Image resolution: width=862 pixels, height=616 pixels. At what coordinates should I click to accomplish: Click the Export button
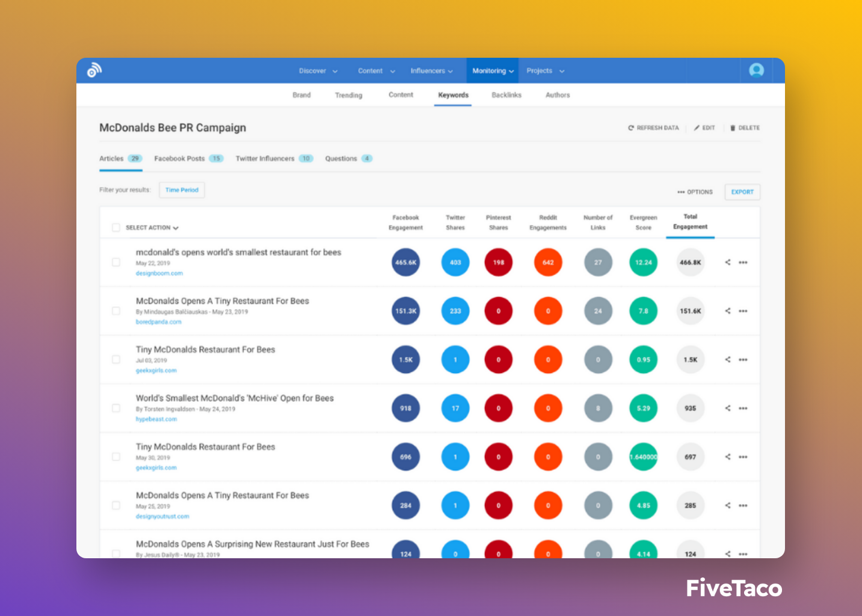click(x=742, y=192)
